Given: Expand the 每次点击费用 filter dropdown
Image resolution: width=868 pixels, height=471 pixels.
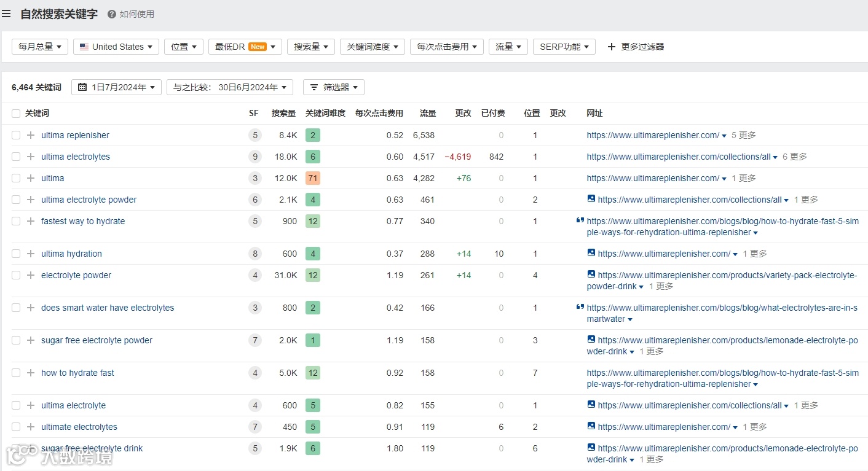Looking at the screenshot, I should [447, 47].
